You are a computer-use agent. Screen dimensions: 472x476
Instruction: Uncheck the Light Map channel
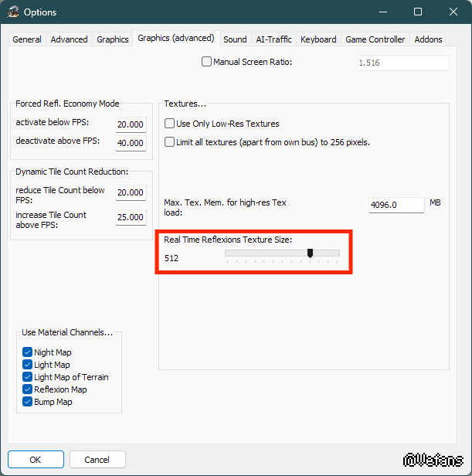pyautogui.click(x=27, y=364)
